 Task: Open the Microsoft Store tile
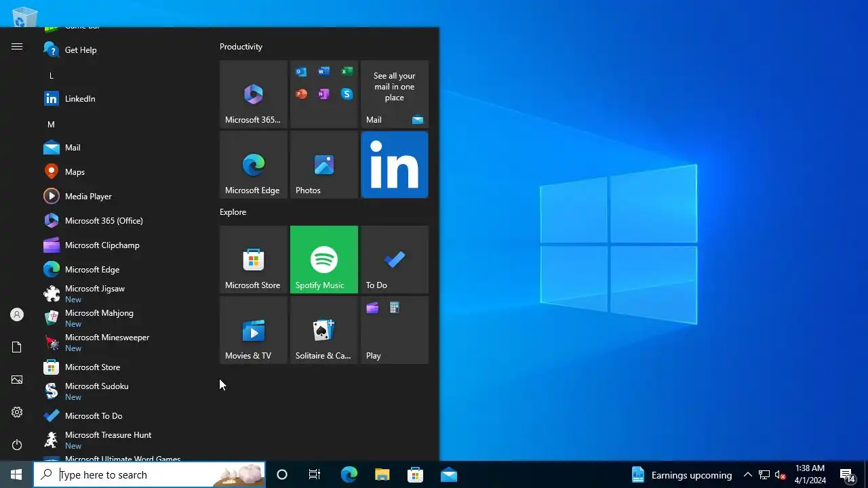[x=254, y=260]
